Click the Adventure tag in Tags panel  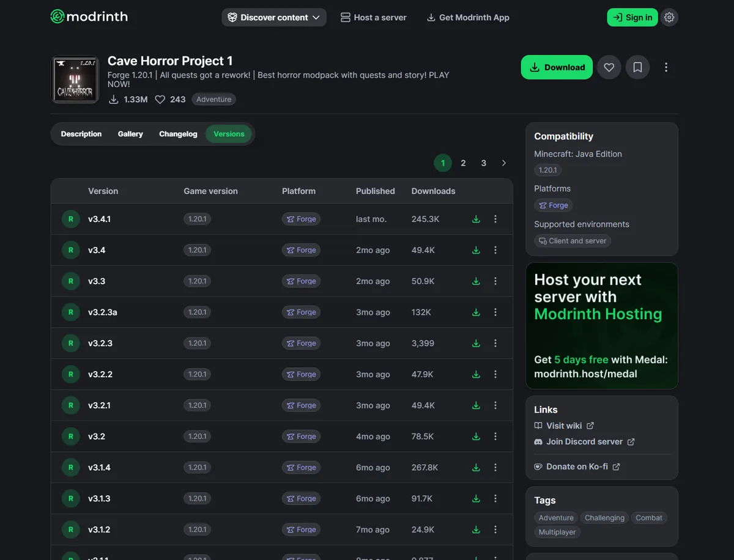[x=556, y=518]
